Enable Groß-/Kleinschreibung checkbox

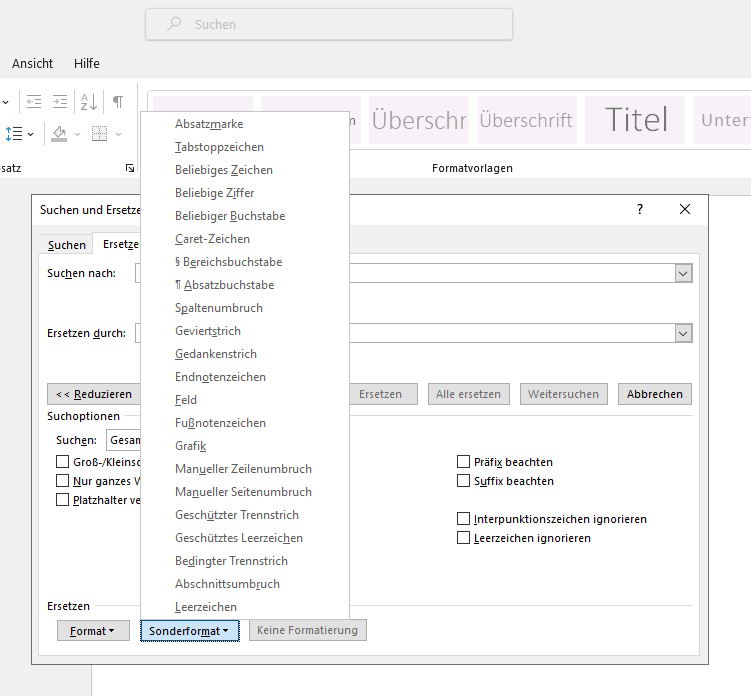coord(62,462)
